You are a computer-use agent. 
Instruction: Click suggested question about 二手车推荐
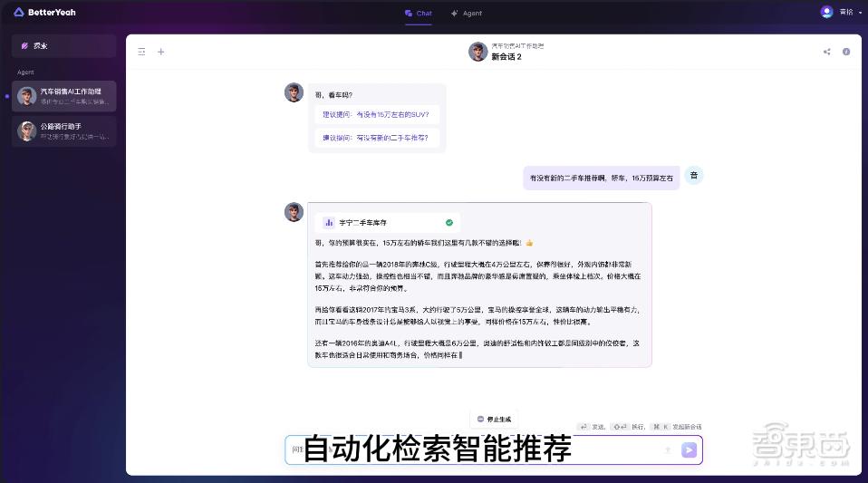(376, 138)
